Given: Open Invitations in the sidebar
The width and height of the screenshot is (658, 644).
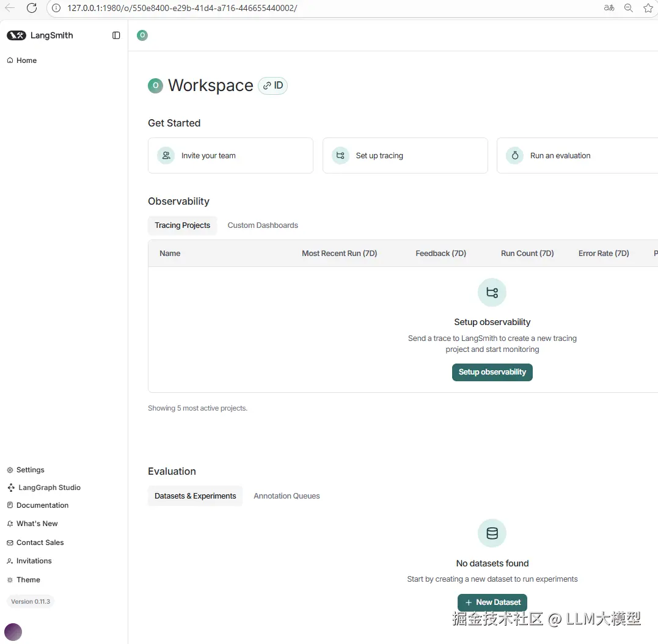Looking at the screenshot, I should point(34,561).
